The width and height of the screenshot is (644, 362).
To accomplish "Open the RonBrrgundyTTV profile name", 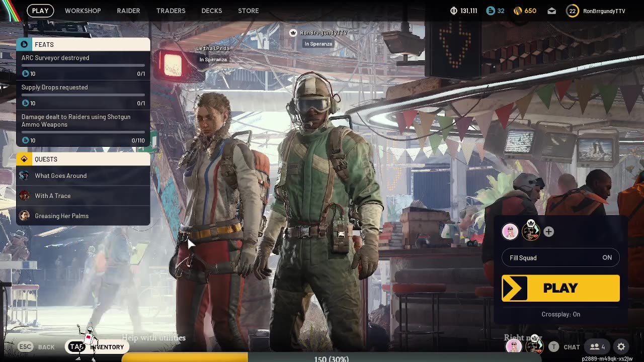I will 604,11.
